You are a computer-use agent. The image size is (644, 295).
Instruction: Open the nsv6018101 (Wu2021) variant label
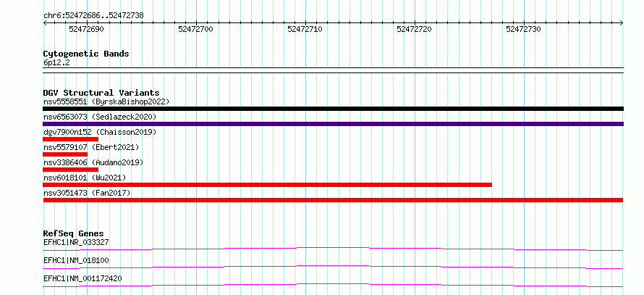coord(85,178)
